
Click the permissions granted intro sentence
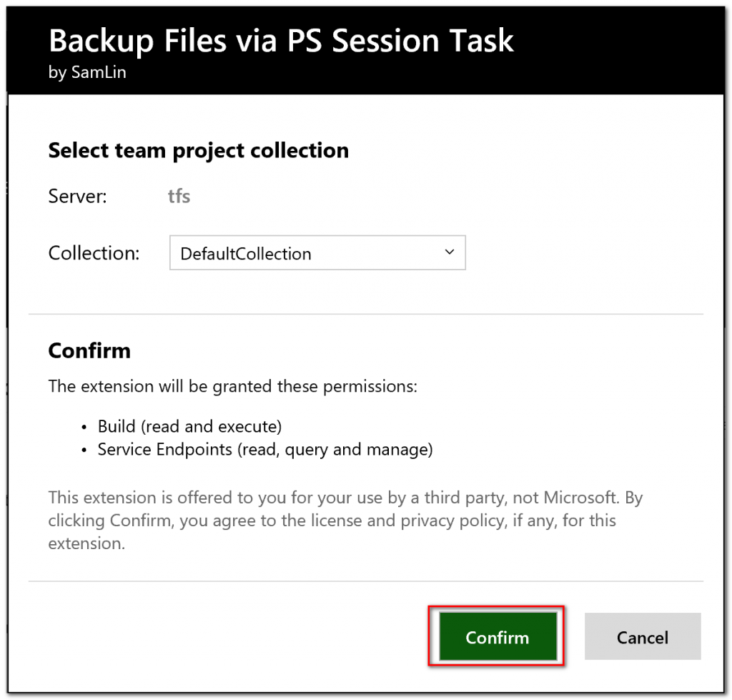pos(232,387)
